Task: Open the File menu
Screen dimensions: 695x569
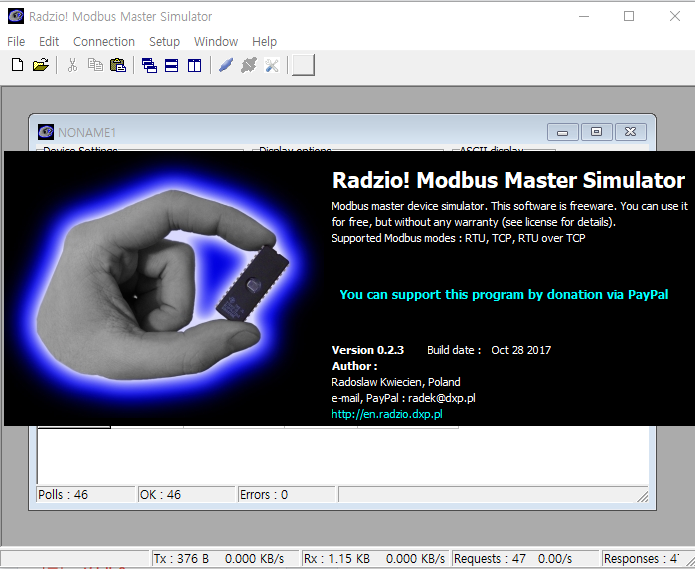Action: [16, 42]
